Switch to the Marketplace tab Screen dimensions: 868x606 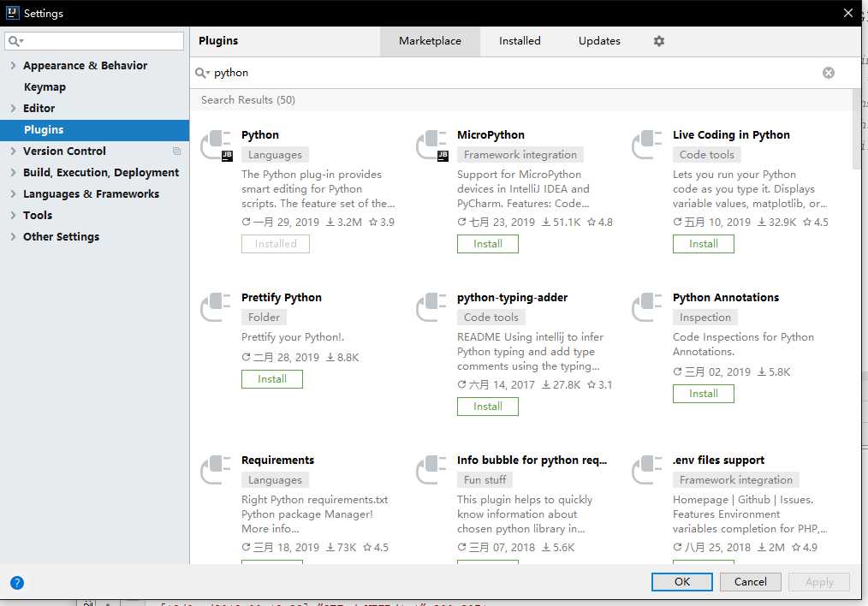[x=430, y=41]
